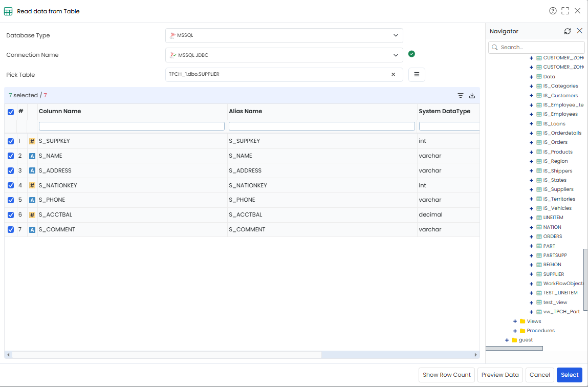Click the text type icon for S_COMMENT
This screenshot has width=588, height=387.
[x=32, y=229]
